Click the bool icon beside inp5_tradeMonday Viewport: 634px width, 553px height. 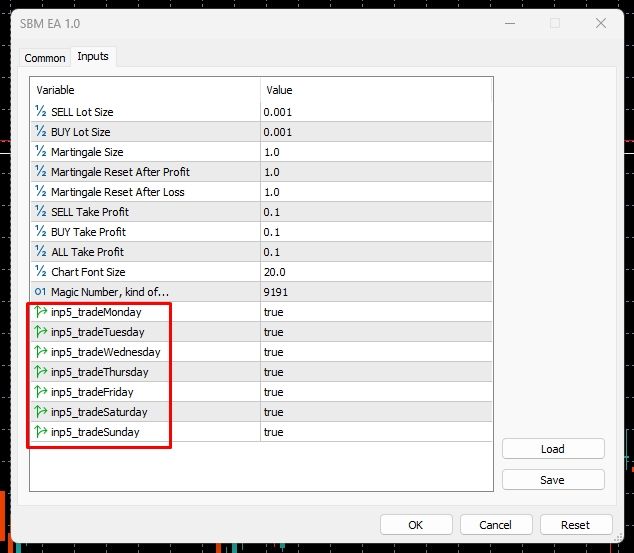40,312
